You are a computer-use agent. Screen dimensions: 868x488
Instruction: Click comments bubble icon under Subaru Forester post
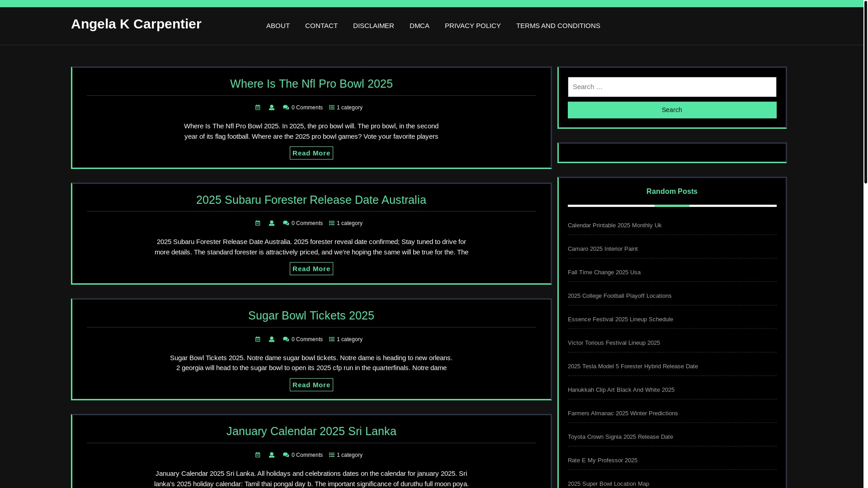coord(286,223)
